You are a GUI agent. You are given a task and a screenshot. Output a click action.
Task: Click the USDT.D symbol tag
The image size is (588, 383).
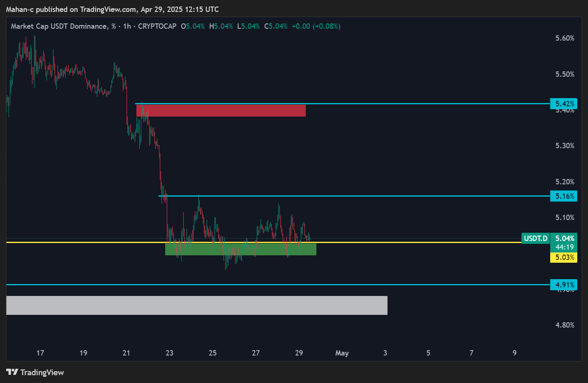535,239
